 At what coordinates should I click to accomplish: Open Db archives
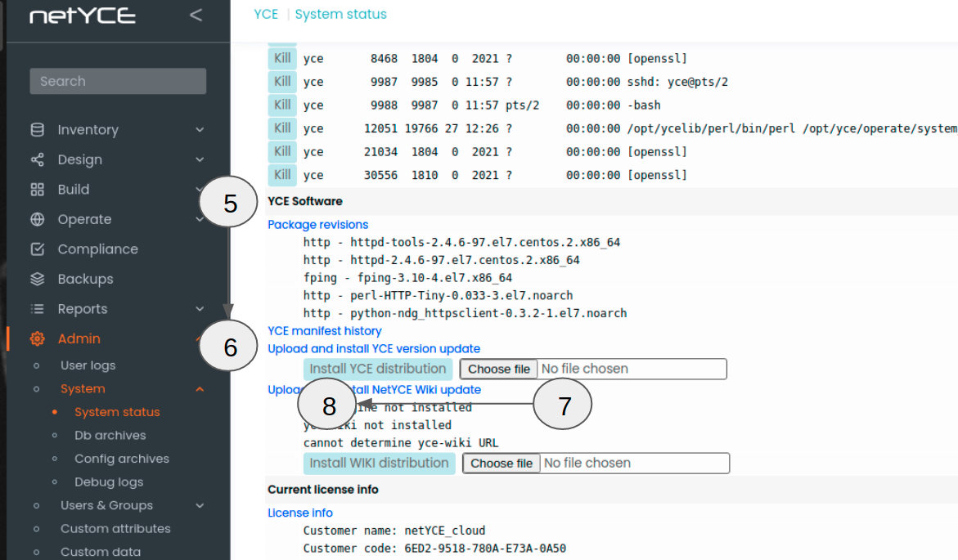tap(110, 436)
